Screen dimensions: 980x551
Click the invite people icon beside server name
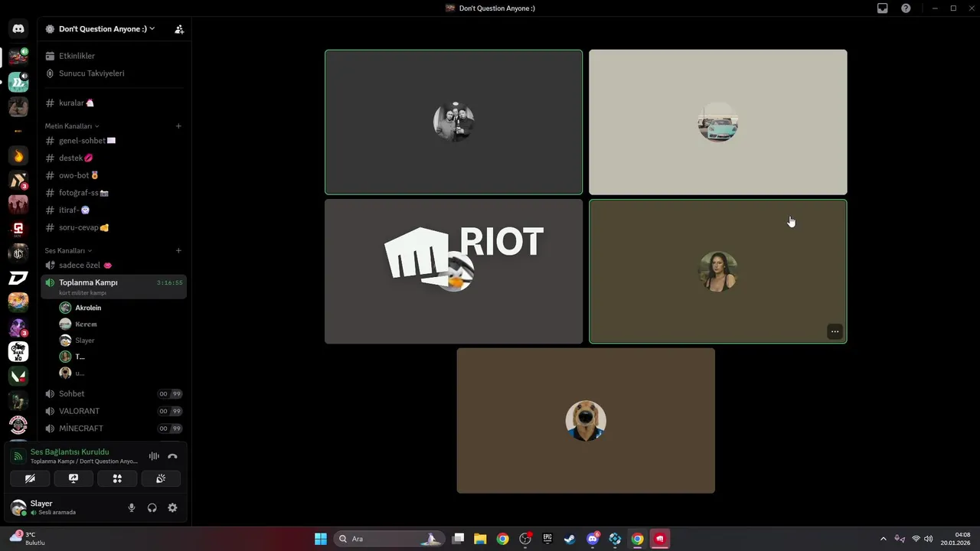179,29
